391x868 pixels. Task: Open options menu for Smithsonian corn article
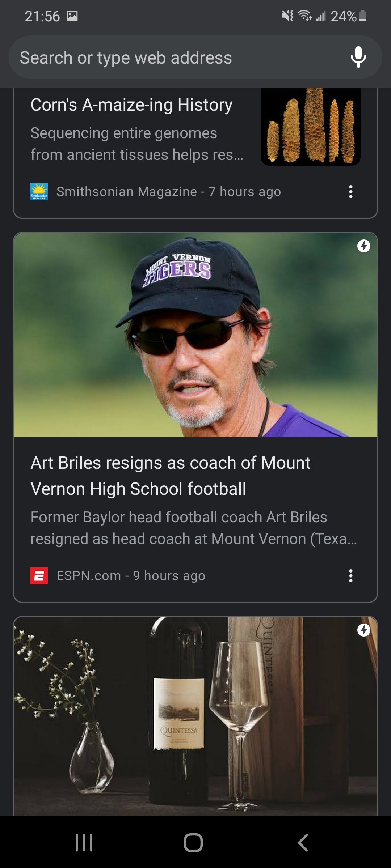point(350,192)
